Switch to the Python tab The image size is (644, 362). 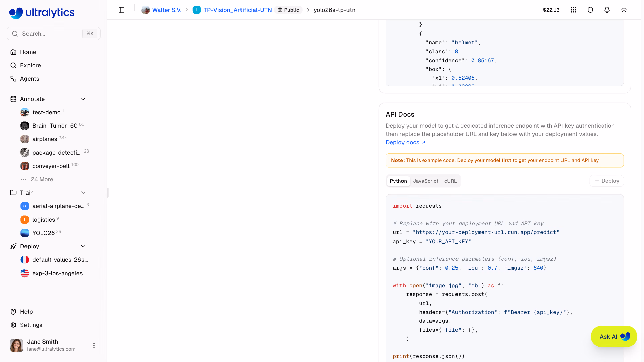click(x=398, y=181)
